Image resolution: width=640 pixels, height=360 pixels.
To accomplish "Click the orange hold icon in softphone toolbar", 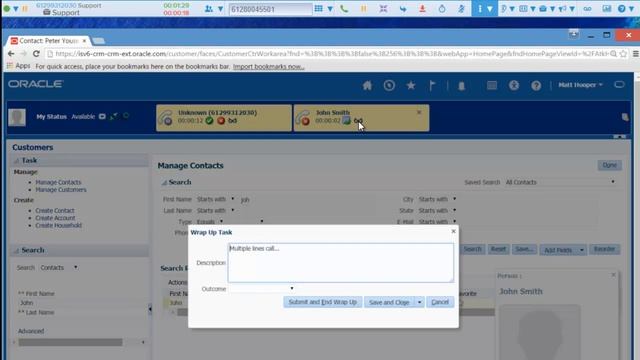I will pyautogui.click(x=364, y=9).
